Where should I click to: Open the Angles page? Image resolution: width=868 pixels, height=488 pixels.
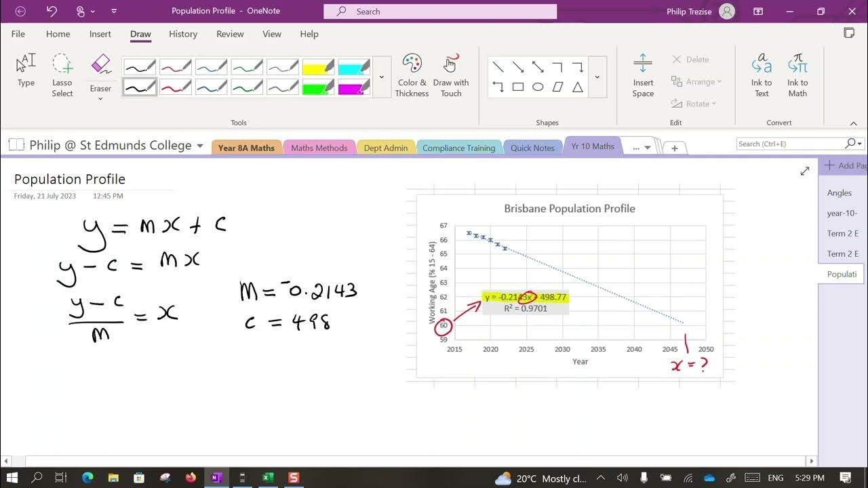[839, 192]
